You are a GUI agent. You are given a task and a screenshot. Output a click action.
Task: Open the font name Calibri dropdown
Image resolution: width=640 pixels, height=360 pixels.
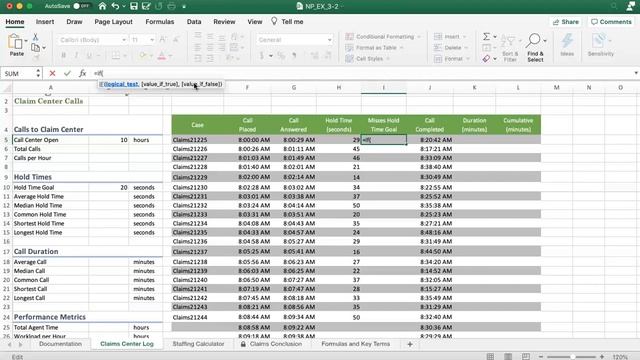point(124,40)
